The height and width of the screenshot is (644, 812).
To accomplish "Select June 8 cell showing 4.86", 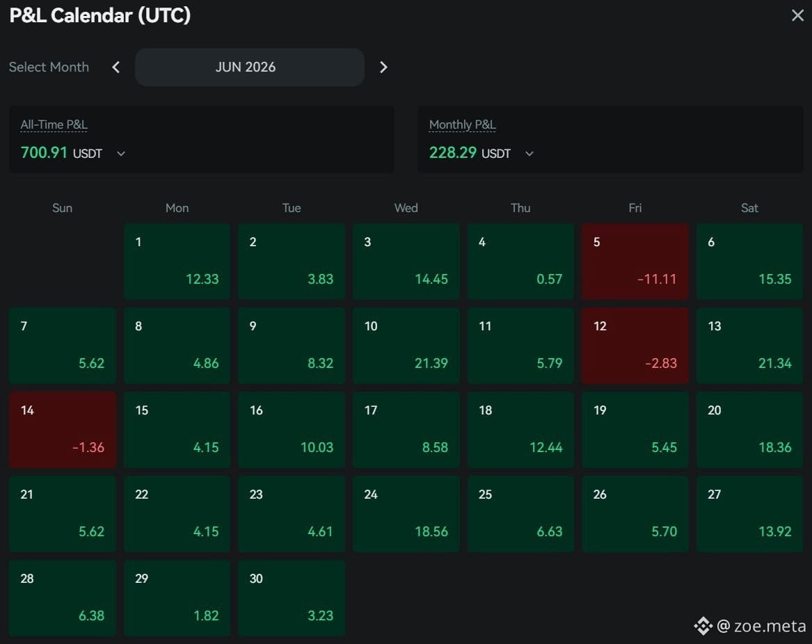I will tap(177, 346).
